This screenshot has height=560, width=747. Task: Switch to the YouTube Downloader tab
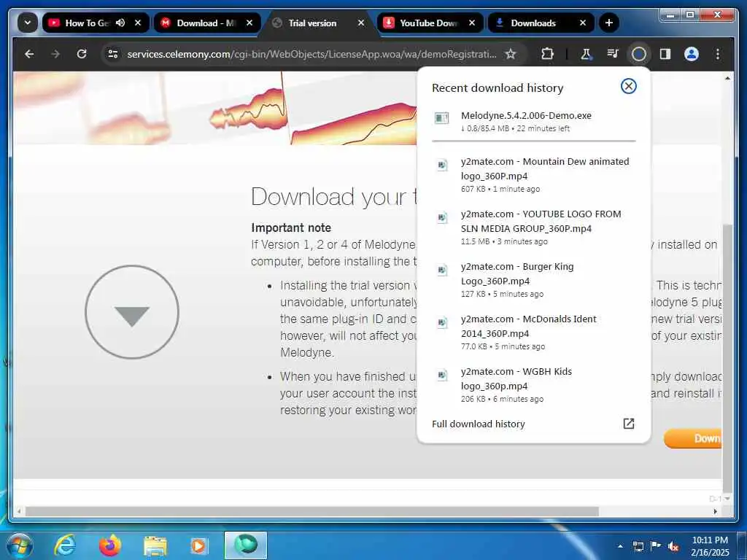428,23
